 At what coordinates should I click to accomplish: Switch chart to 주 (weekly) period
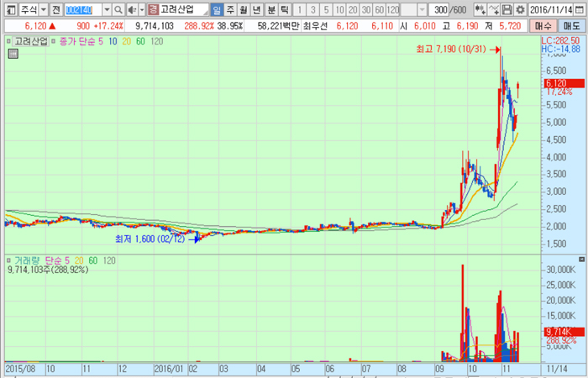[229, 9]
